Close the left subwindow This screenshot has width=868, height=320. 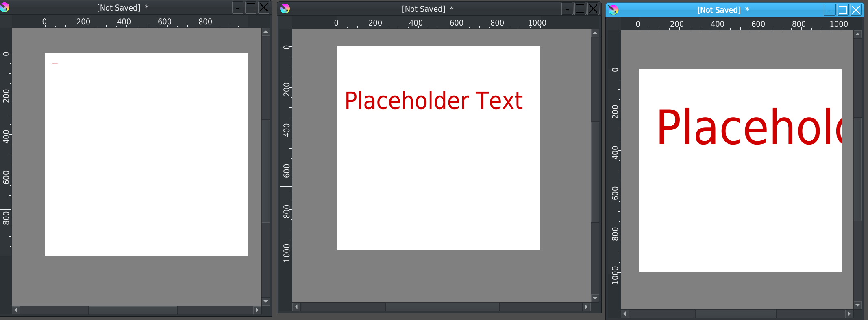pos(264,7)
